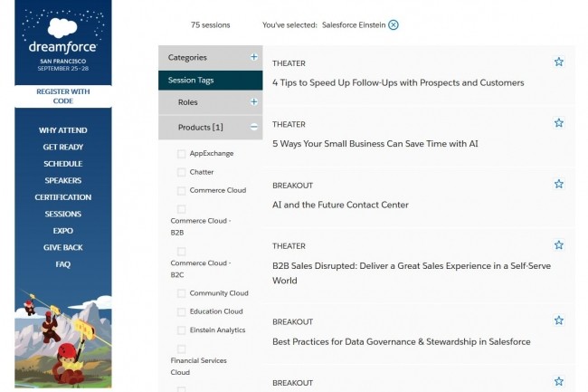Open the Speakers page
This screenshot has width=588, height=392.
(x=63, y=180)
